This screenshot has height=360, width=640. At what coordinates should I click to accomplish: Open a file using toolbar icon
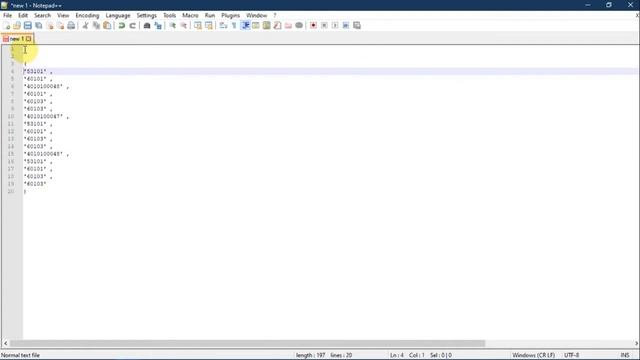click(17, 26)
